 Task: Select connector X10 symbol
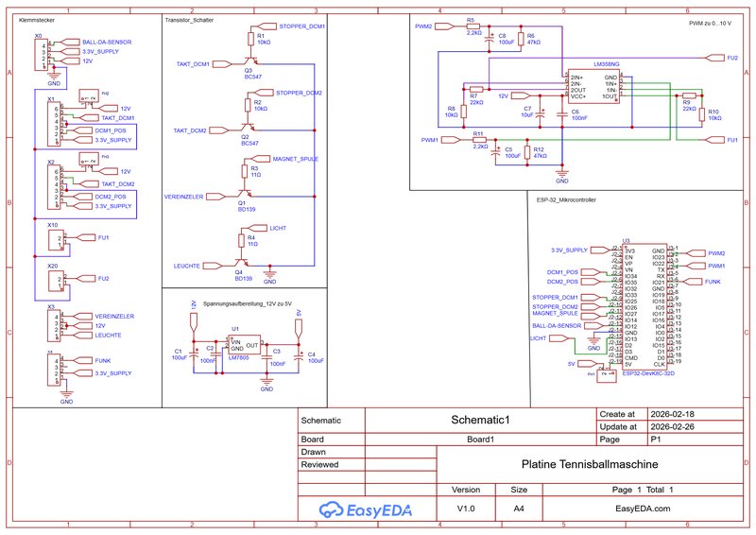point(56,240)
